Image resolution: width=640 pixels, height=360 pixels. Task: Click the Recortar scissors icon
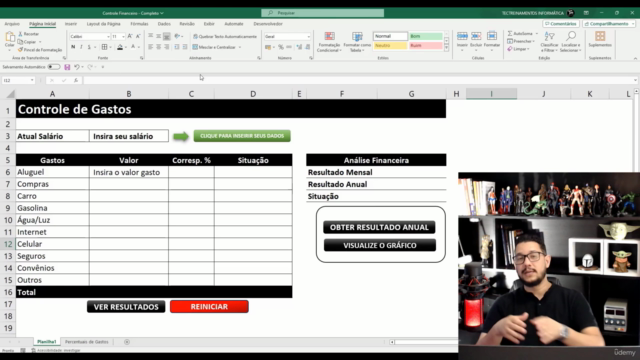pyautogui.click(x=20, y=34)
